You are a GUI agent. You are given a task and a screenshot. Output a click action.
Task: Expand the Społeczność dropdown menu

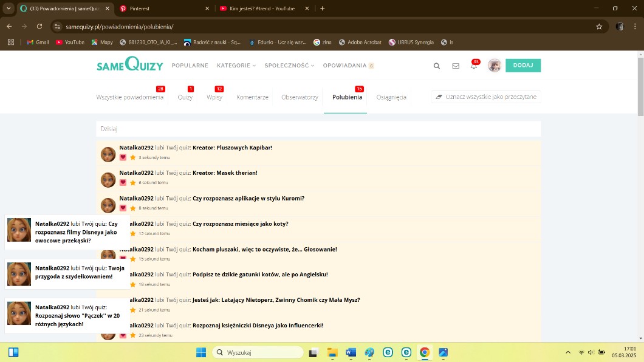[289, 66]
